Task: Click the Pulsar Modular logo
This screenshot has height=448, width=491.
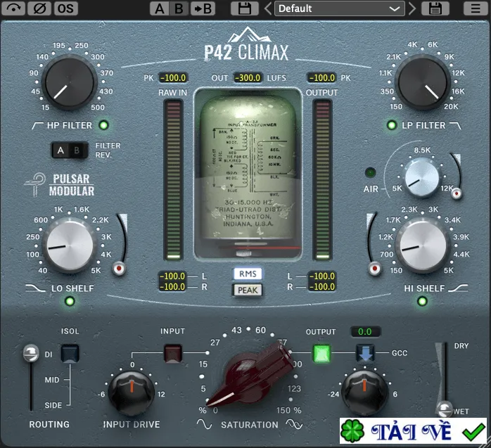Action: 60,185
